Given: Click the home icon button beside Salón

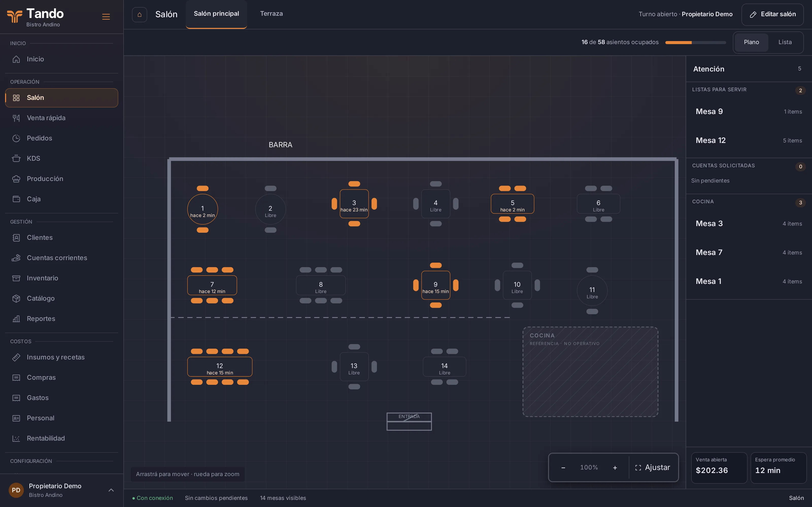Looking at the screenshot, I should point(139,14).
